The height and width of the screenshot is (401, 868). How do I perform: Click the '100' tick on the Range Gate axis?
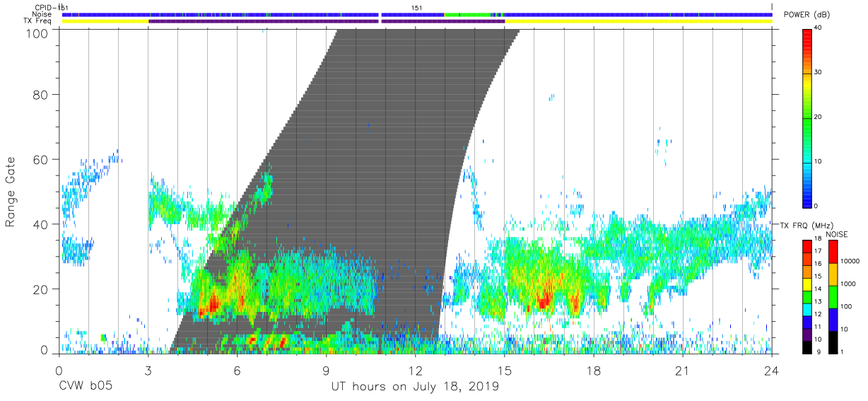point(38,33)
